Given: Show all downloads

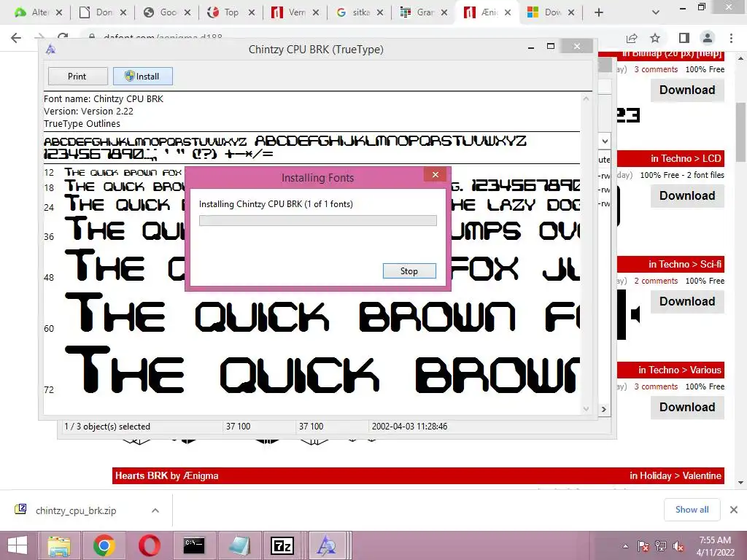Looking at the screenshot, I should click(692, 510).
